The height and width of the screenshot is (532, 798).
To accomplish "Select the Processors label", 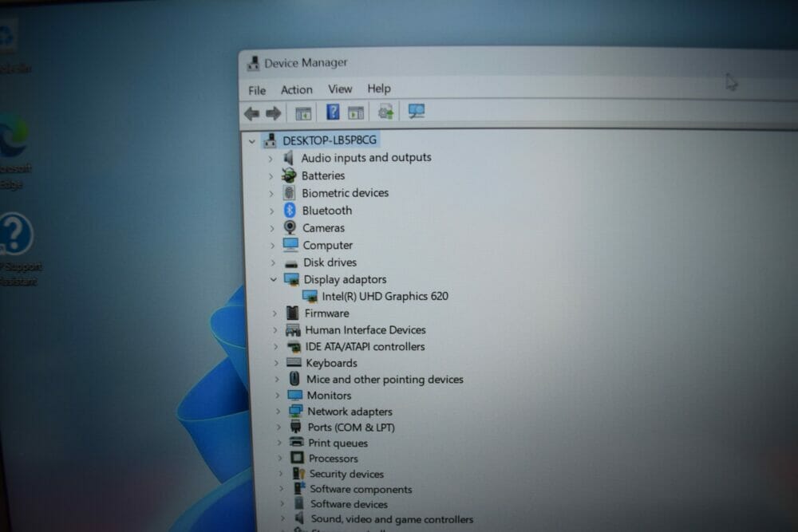I will [x=334, y=459].
